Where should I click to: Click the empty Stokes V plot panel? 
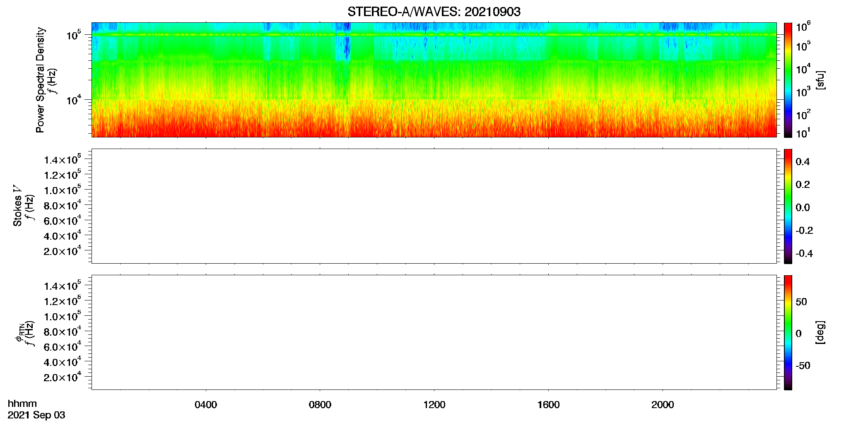434,206
